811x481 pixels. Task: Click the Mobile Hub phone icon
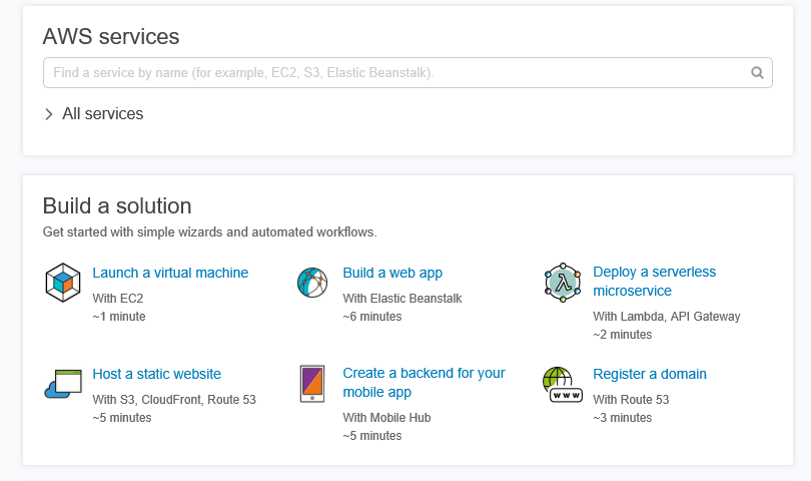[x=312, y=384]
